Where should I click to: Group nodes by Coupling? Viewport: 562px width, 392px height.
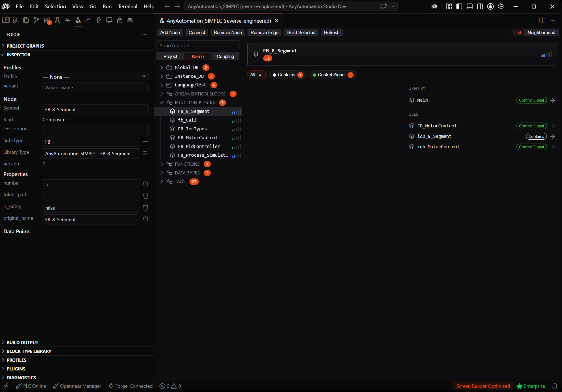(x=225, y=56)
